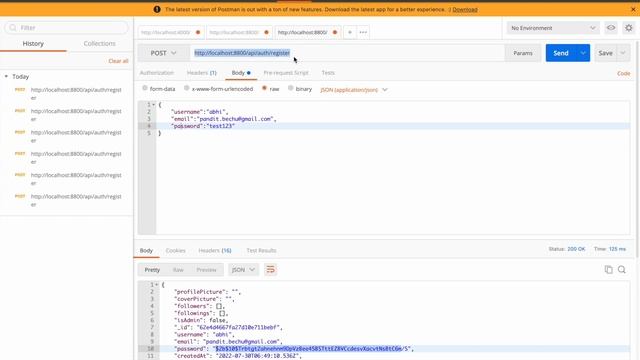Open the Params editor

click(x=523, y=53)
